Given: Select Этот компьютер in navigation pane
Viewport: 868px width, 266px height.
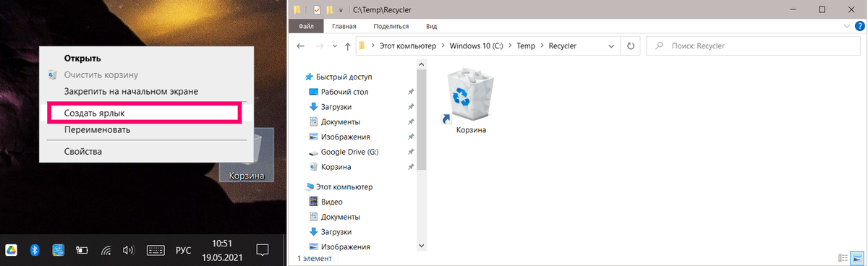Looking at the screenshot, I should 344,186.
